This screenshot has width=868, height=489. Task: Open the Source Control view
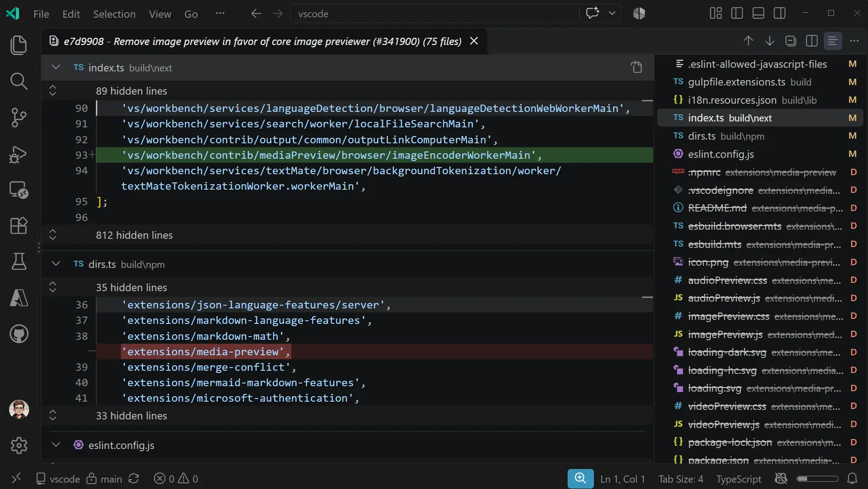tap(19, 117)
